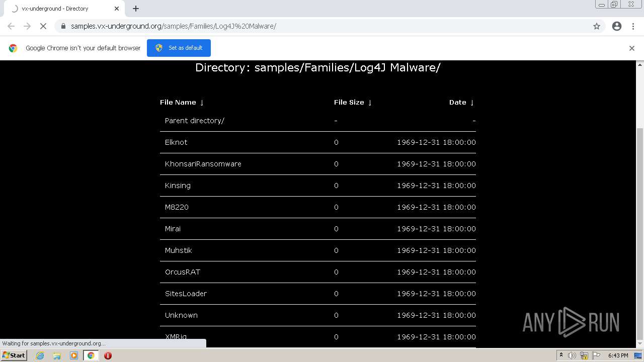644x362 pixels.
Task: Open media player from taskbar
Action: (74, 355)
